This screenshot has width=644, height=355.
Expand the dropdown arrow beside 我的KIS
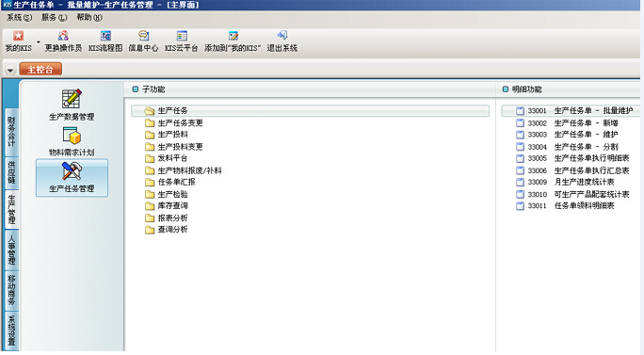(39, 42)
